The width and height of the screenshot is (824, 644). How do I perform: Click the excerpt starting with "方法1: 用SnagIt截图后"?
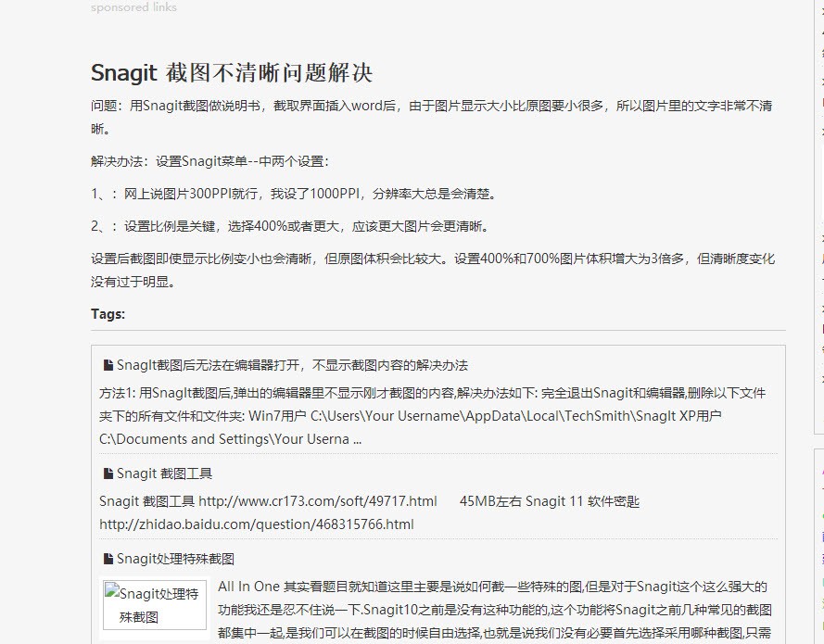432,416
